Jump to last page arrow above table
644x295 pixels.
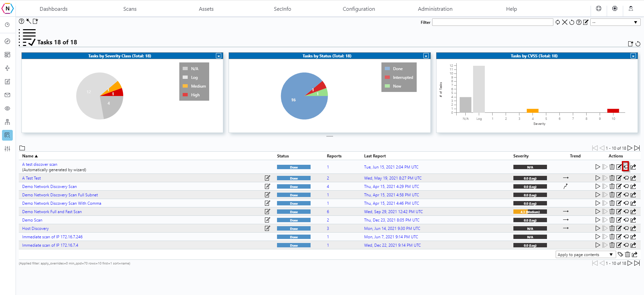637,148
